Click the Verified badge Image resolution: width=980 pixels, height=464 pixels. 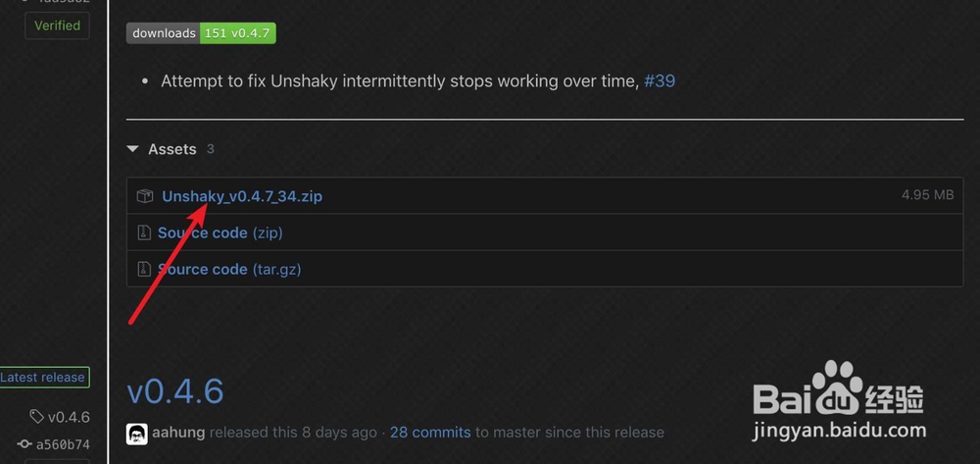click(57, 26)
